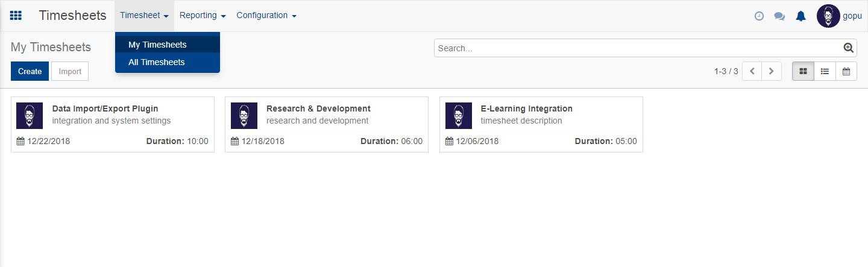Open the conversations chat icon
868x267 pixels.
pyautogui.click(x=779, y=16)
